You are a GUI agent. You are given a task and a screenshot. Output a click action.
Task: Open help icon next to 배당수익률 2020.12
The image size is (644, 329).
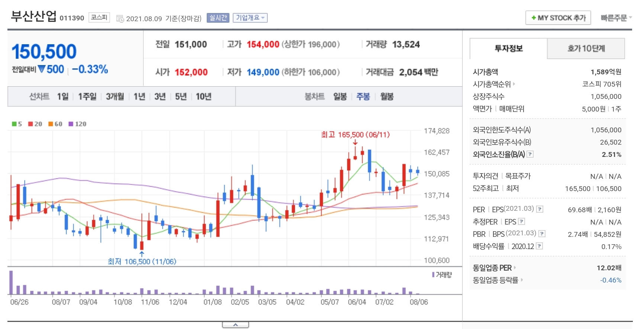[540, 246]
